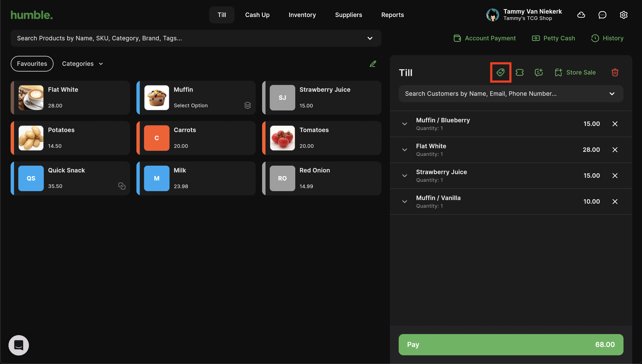Go to the Reports tab
The height and width of the screenshot is (364, 642).
(x=392, y=15)
